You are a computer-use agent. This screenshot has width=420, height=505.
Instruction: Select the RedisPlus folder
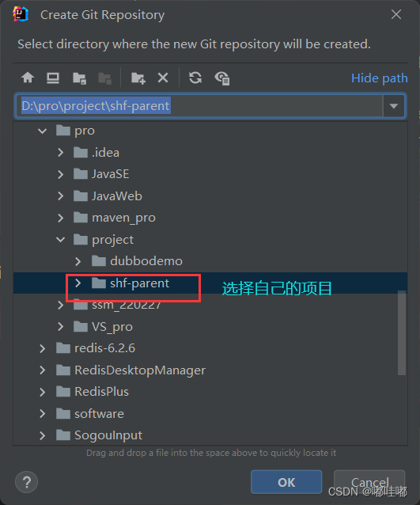[x=102, y=392]
